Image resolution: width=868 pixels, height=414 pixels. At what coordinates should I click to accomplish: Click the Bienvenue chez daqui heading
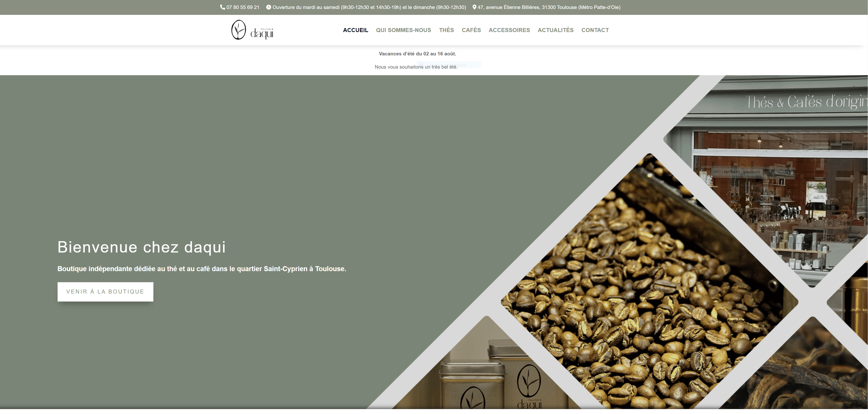pos(142,247)
